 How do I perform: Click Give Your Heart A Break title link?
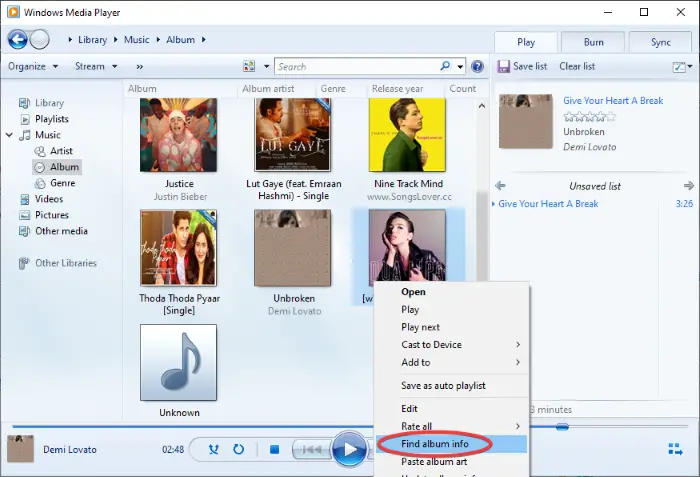point(613,101)
